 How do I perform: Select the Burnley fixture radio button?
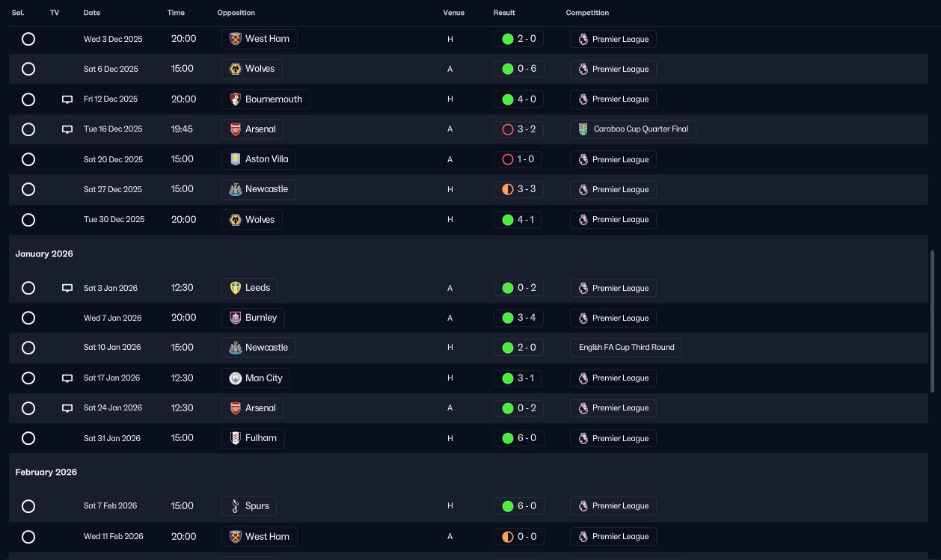tap(28, 318)
